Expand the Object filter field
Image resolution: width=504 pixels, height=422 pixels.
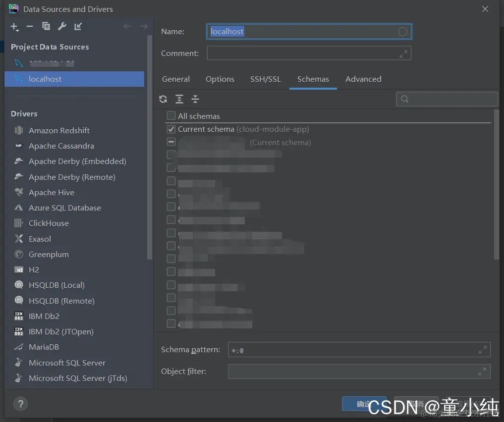click(x=482, y=371)
